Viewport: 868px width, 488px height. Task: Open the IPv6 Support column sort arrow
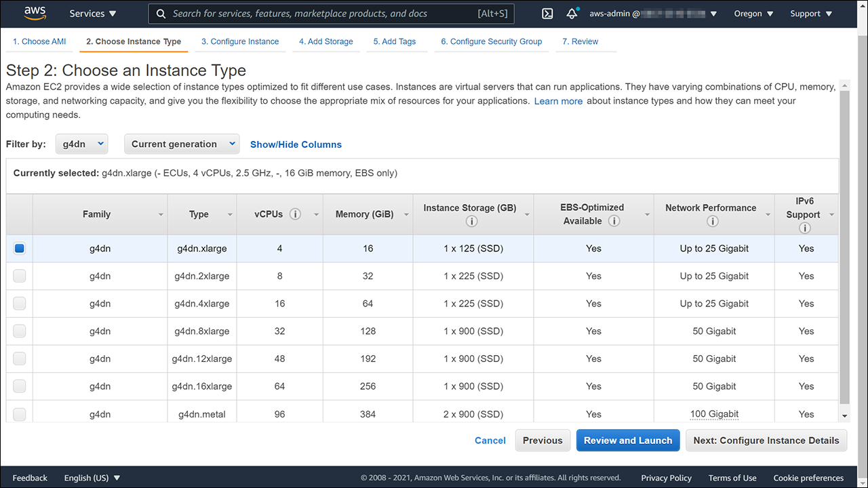(831, 215)
